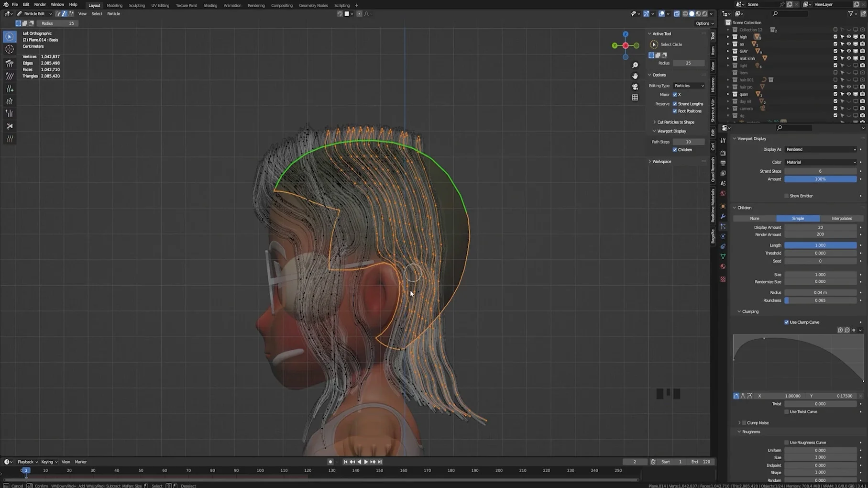Select the Add hair tool

click(x=10, y=89)
